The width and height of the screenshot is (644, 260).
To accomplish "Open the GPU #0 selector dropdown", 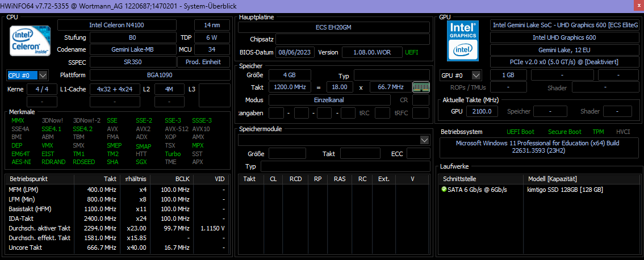I will click(476, 76).
